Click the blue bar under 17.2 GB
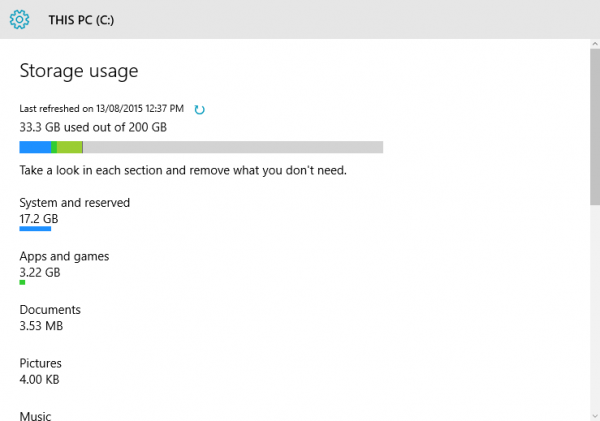Viewport: 600px width, 421px height. click(x=35, y=229)
